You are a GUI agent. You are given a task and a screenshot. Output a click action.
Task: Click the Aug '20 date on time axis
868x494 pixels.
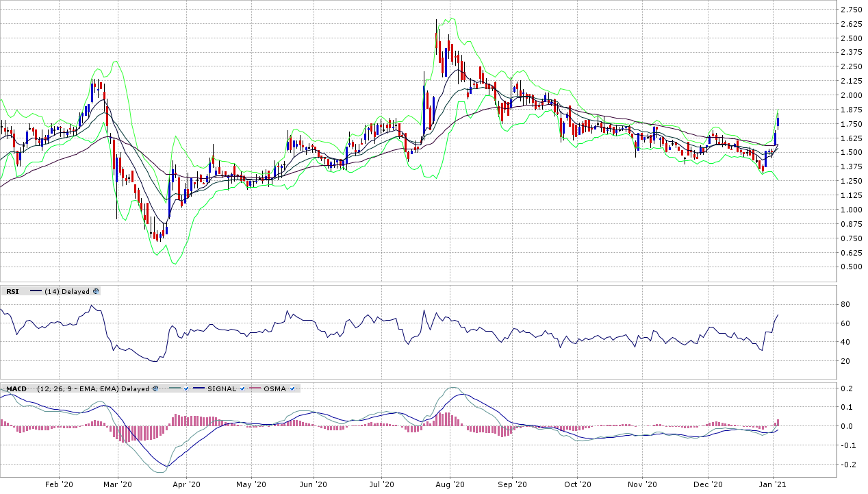point(450,484)
